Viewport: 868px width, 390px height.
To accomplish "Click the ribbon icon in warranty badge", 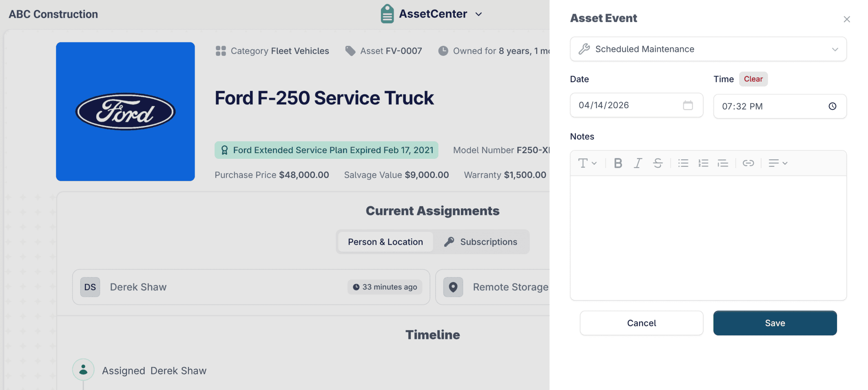I will (224, 150).
